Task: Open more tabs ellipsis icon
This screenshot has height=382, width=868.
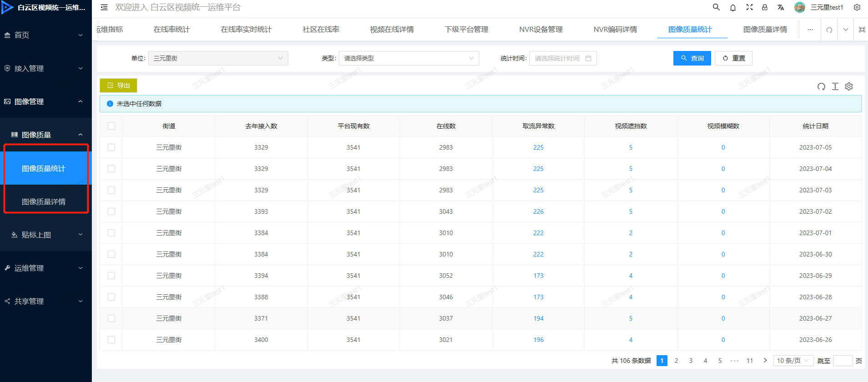Action: (810, 30)
